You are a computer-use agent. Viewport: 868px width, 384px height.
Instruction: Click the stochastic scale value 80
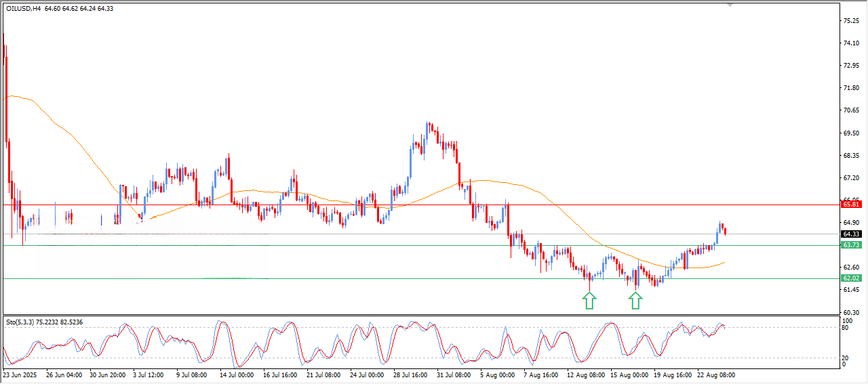(846, 328)
